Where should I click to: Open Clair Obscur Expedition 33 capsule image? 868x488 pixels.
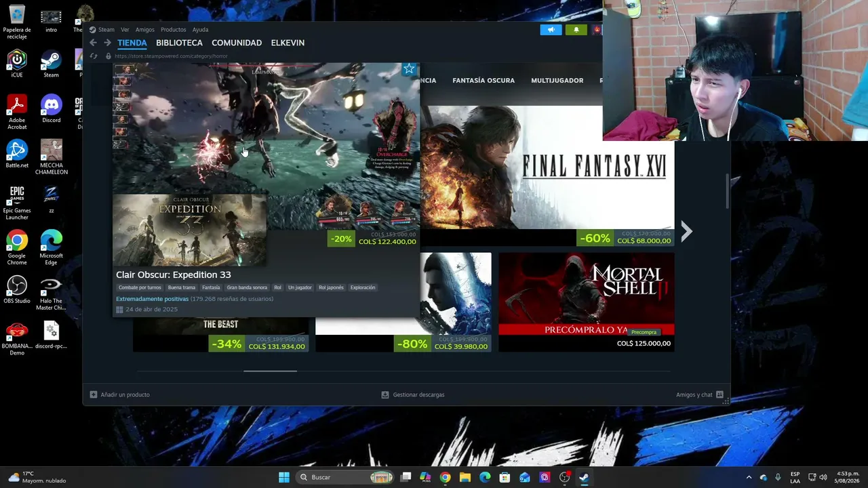click(x=189, y=230)
